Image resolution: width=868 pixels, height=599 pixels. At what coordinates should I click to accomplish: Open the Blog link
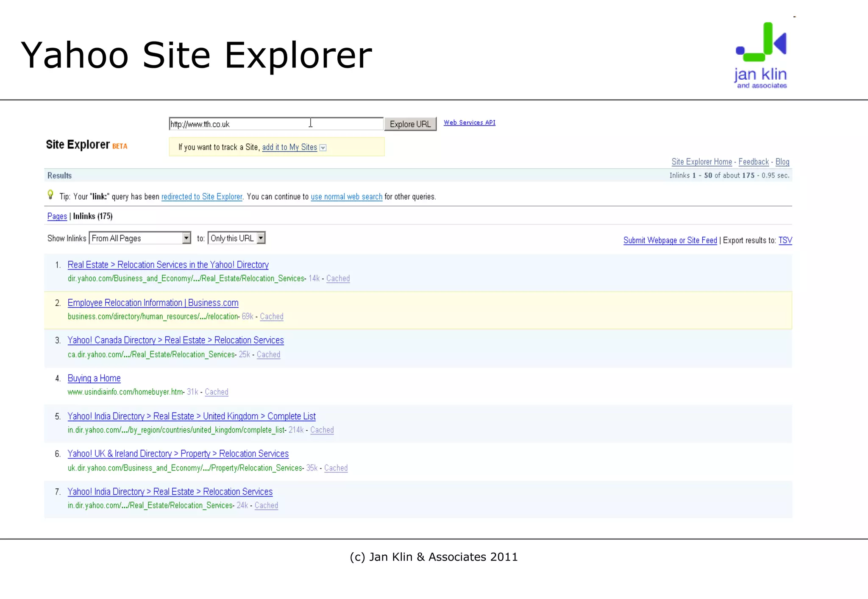coord(782,162)
